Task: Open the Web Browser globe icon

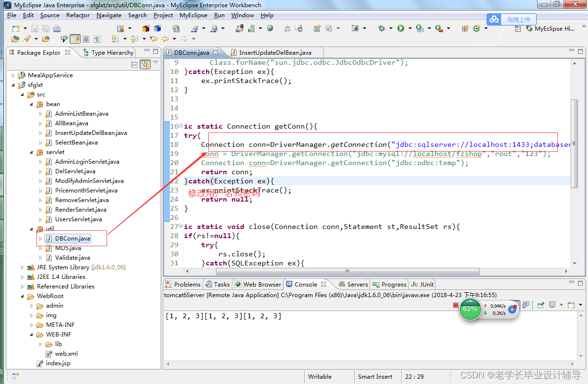Action: click(x=269, y=29)
